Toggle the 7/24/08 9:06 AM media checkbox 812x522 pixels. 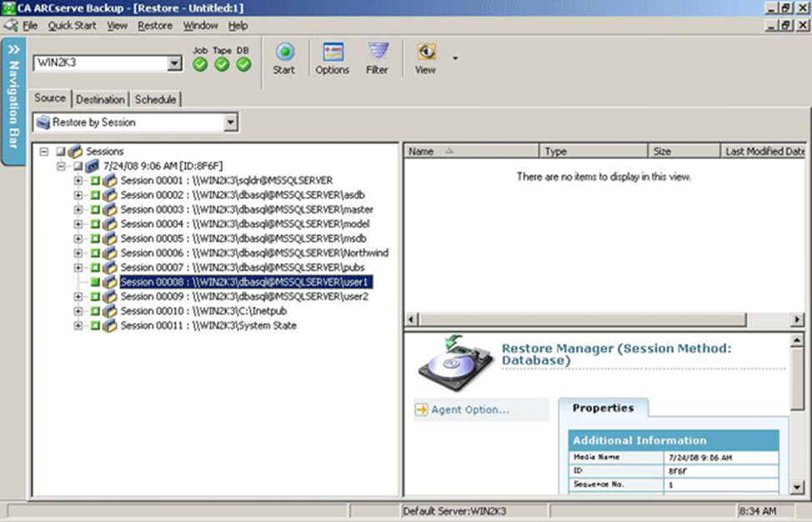pyautogui.click(x=78, y=166)
